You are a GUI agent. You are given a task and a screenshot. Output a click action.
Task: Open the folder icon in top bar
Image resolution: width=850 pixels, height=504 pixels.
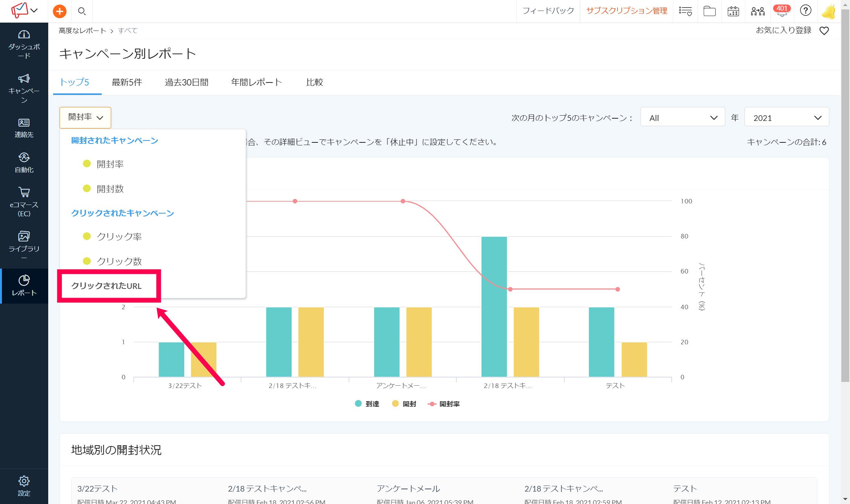coord(709,11)
